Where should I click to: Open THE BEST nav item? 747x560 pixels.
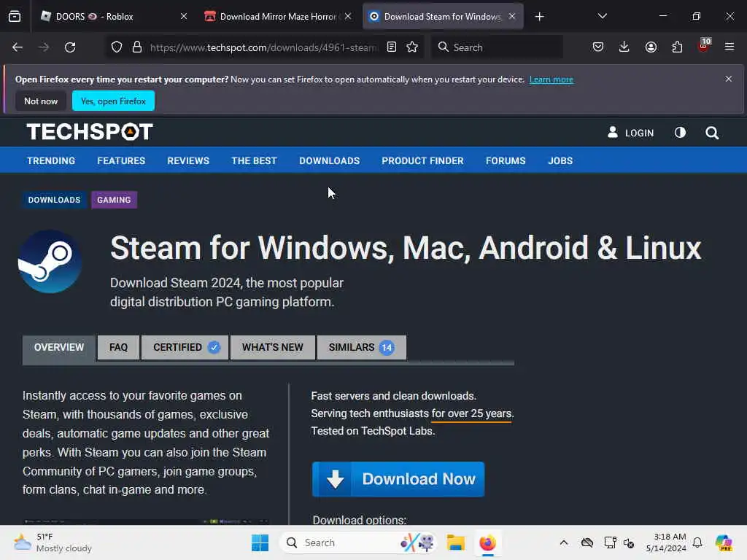click(255, 161)
